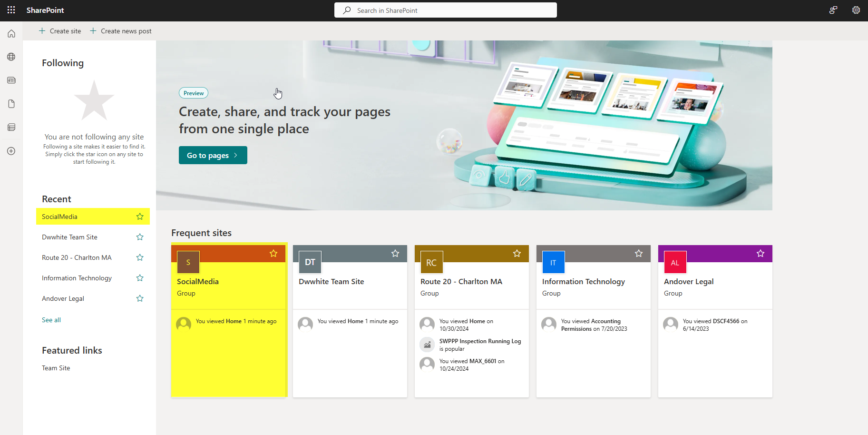Follow Dwwhite Team Site star in Recent list
Image resolution: width=868 pixels, height=435 pixels.
click(140, 237)
